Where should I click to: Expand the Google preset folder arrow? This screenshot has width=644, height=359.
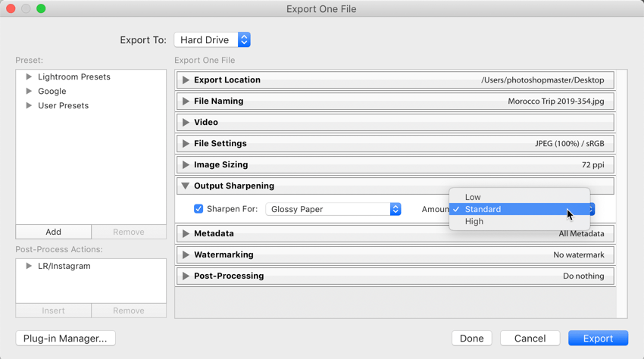point(29,91)
